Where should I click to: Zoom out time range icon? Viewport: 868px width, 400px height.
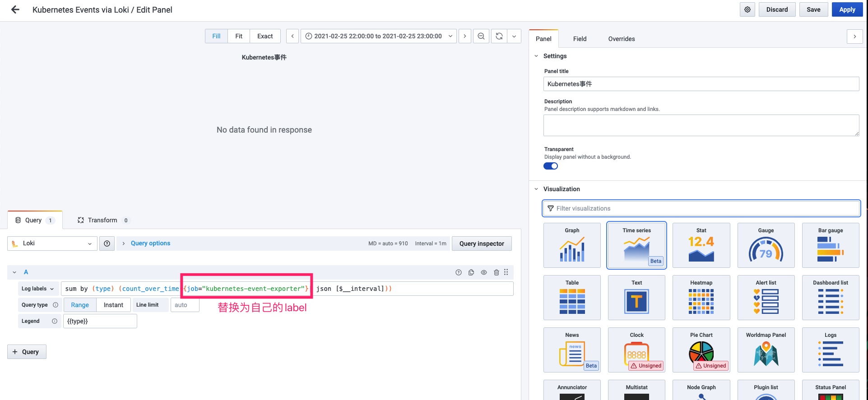[481, 36]
